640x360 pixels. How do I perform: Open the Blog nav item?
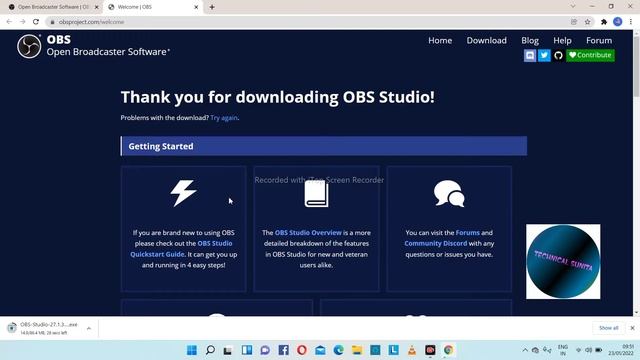[530, 40]
